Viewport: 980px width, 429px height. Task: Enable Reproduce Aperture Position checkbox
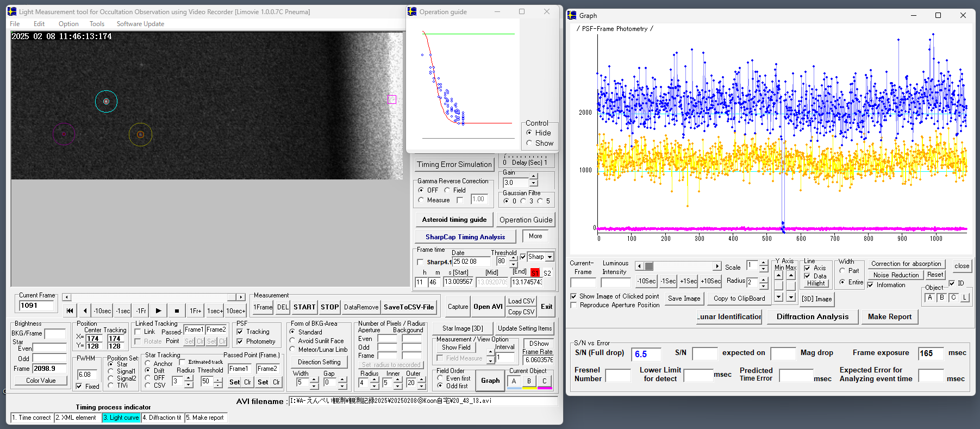[x=573, y=305]
